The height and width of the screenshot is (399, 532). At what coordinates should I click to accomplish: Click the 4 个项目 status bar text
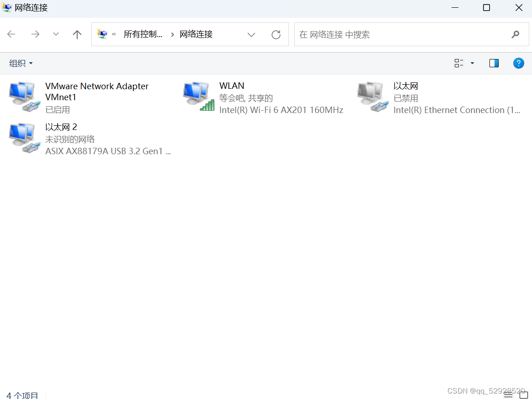tap(22, 395)
